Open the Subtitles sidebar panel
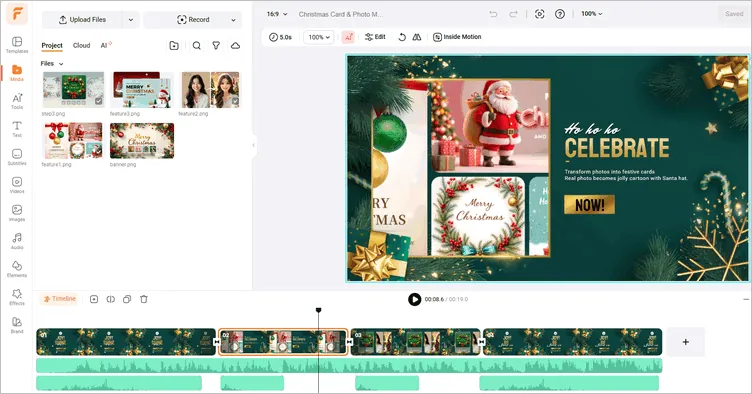The width and height of the screenshot is (752, 394). click(17, 157)
